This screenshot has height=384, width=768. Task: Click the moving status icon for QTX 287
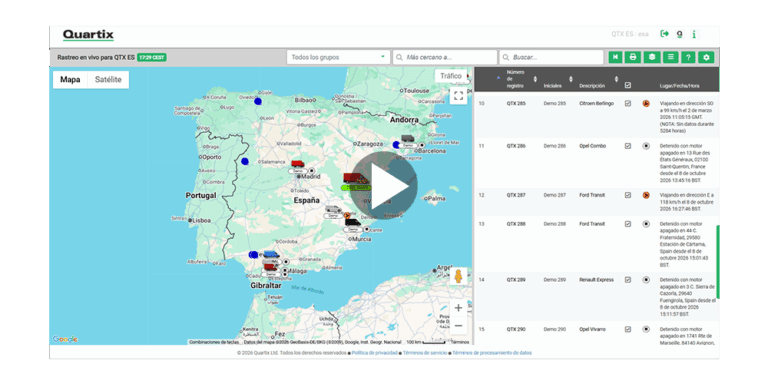pyautogui.click(x=646, y=195)
